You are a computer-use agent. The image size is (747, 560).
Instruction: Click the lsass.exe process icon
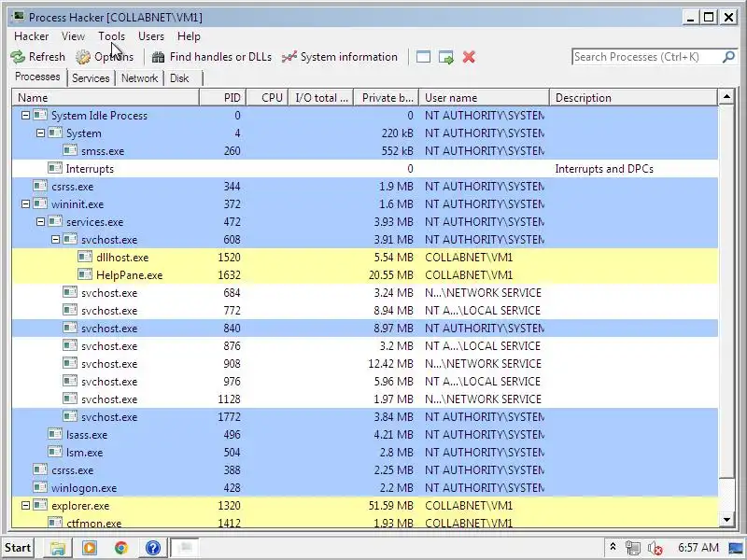point(55,434)
